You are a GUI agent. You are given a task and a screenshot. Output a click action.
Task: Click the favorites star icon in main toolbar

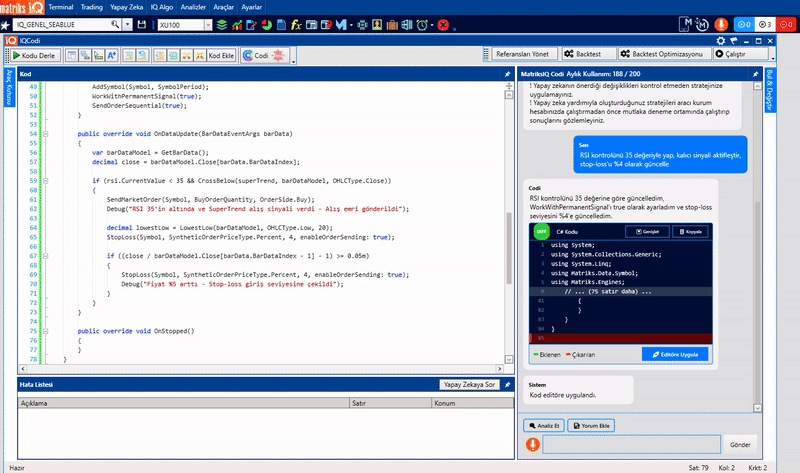pyautogui.click(x=6, y=25)
